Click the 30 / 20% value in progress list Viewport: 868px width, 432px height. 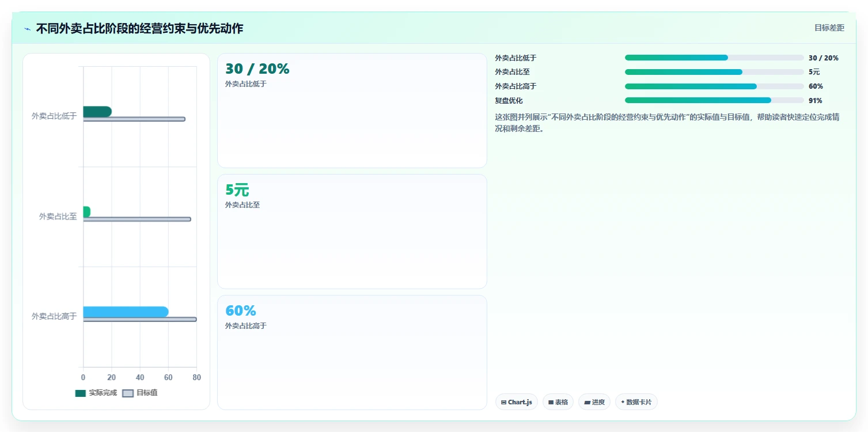pos(824,58)
